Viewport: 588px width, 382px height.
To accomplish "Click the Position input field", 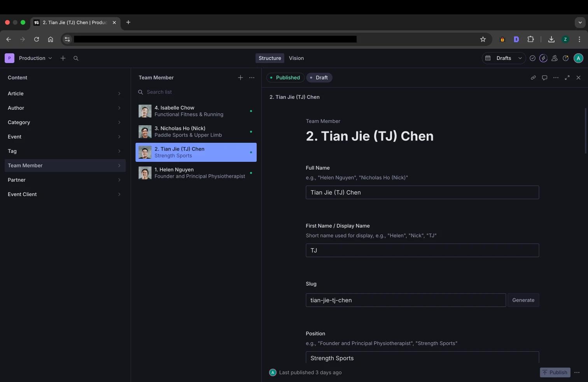I will (x=422, y=357).
